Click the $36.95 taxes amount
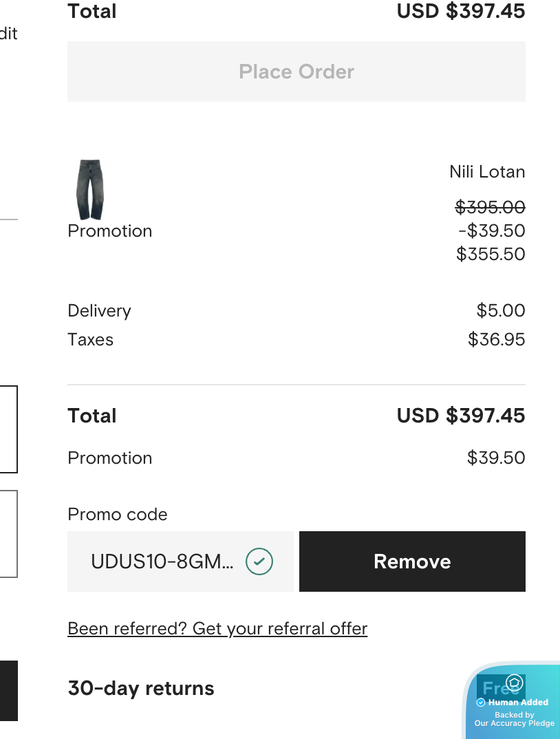This screenshot has height=739, width=560. pyautogui.click(x=496, y=339)
